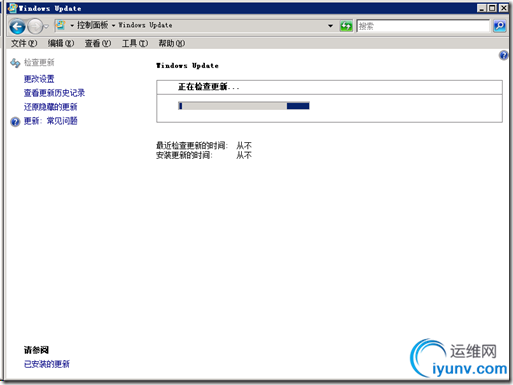Expand arrow before Windows Update breadcrumb
The height and width of the screenshot is (385, 513).
click(114, 25)
